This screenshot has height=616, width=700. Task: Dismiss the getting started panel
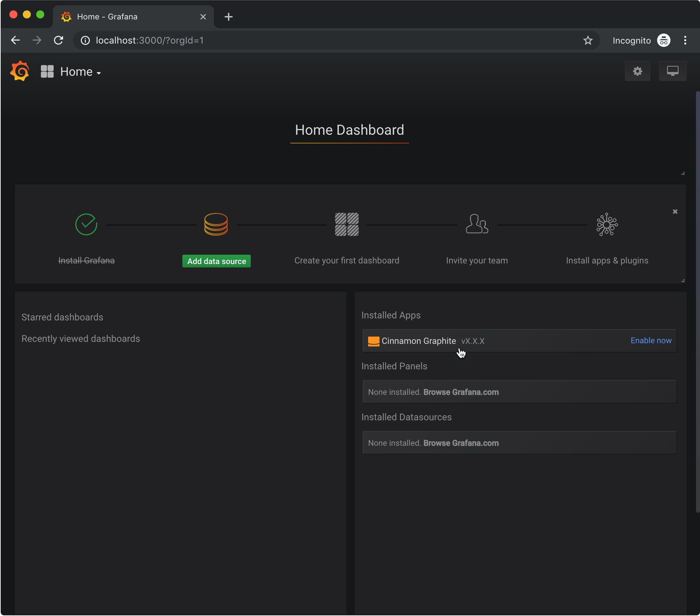click(675, 211)
